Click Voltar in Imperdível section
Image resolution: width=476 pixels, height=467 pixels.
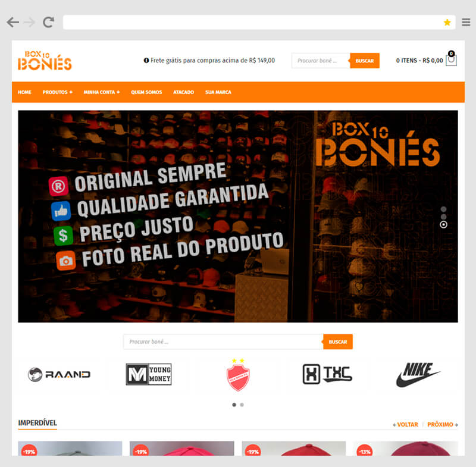point(405,425)
